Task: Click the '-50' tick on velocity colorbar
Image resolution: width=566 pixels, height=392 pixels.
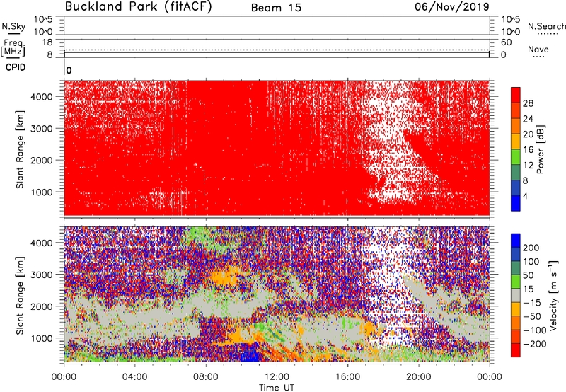Action: pos(532,316)
